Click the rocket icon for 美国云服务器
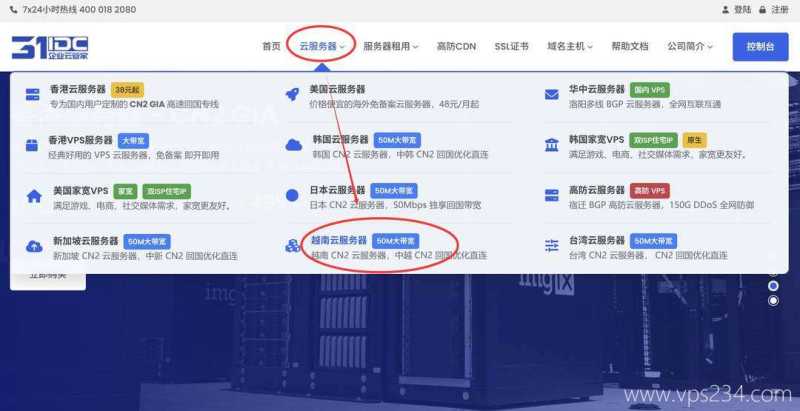Viewport: 800px width, 411px height. pyautogui.click(x=292, y=94)
